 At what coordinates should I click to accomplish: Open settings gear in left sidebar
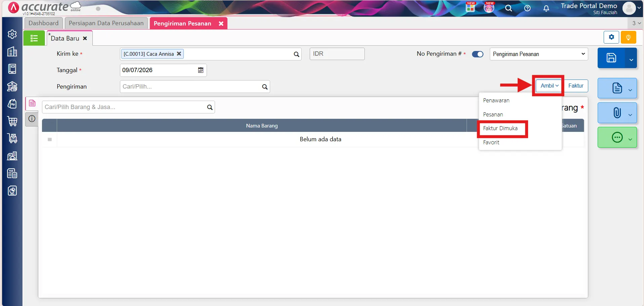[12, 34]
